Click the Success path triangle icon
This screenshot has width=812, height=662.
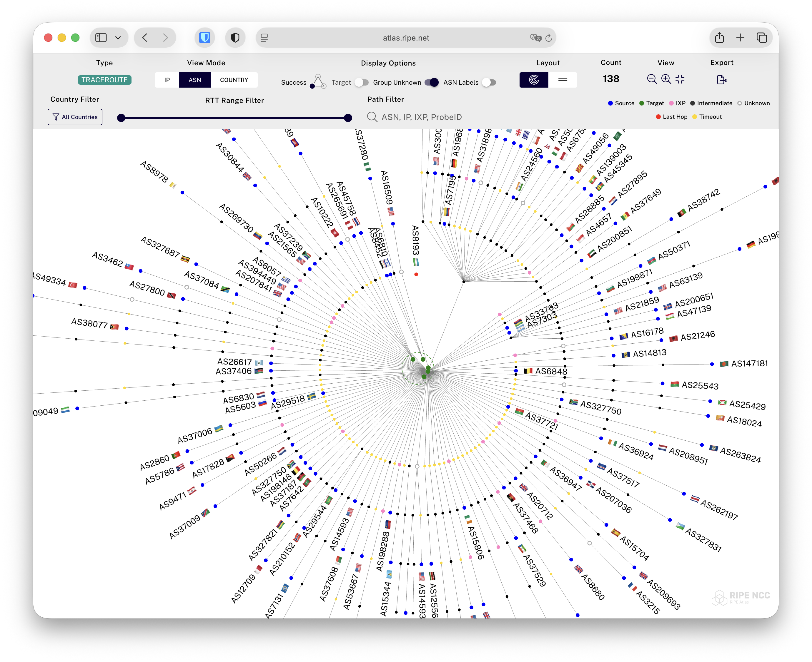point(318,82)
